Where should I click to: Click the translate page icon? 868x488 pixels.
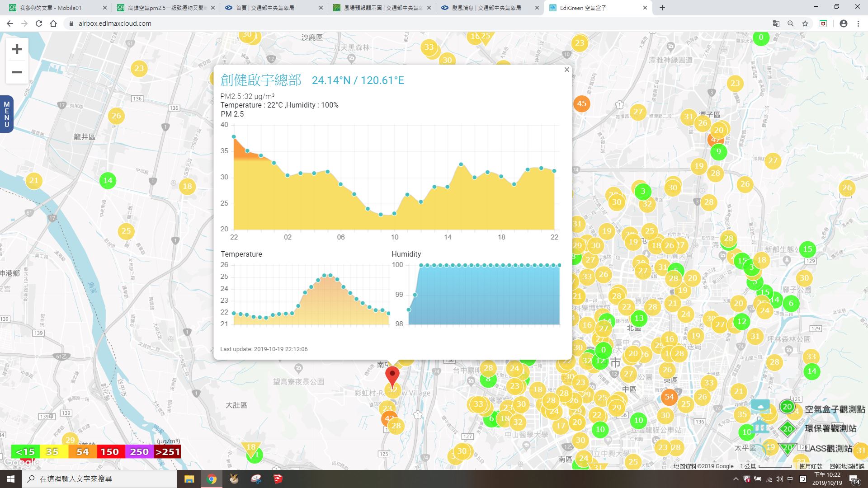tap(776, 23)
